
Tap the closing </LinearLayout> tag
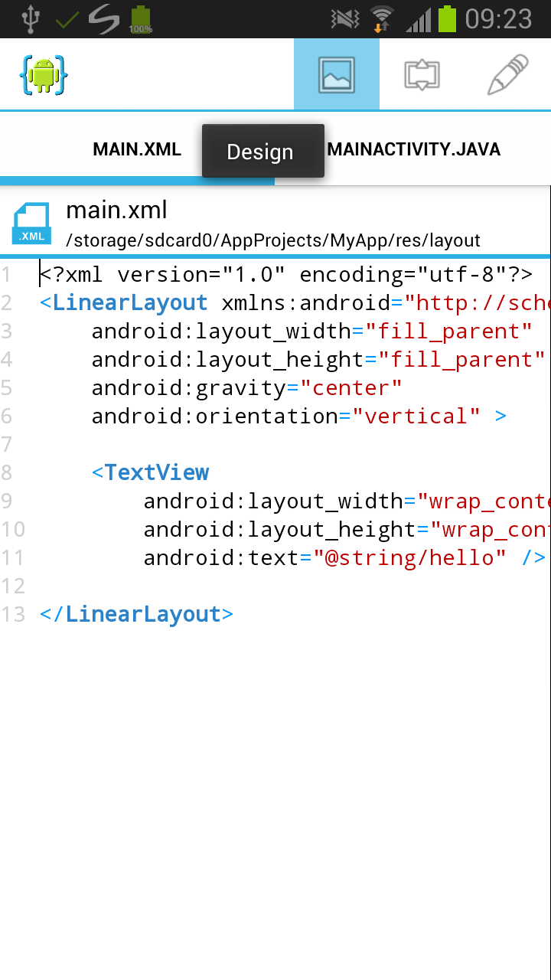(137, 614)
